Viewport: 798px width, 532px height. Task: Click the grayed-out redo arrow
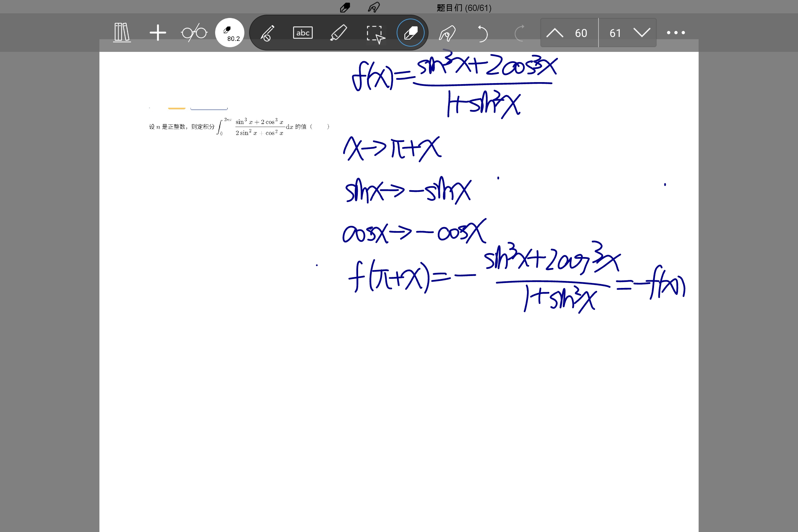point(519,33)
